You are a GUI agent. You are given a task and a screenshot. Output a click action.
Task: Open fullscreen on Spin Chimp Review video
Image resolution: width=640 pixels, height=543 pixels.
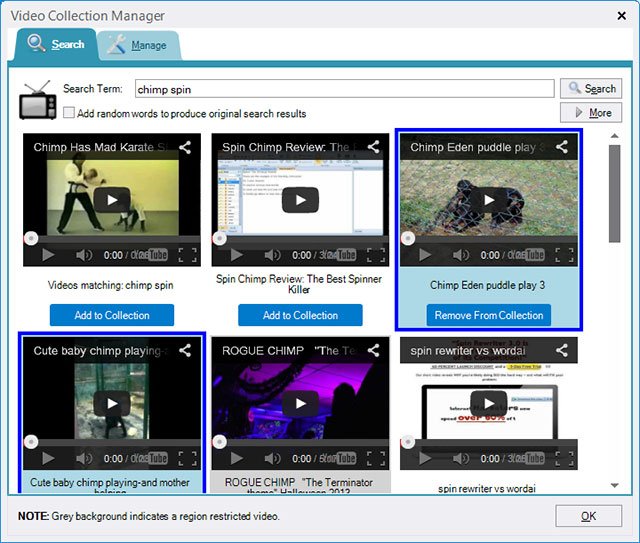click(375, 255)
